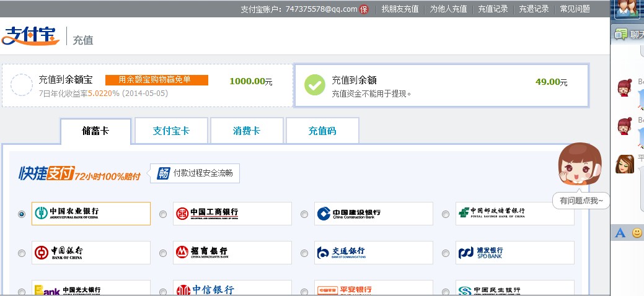The width and height of the screenshot is (644, 296).
Task: Select the 中国建设银行 radio button
Action: click(x=304, y=214)
